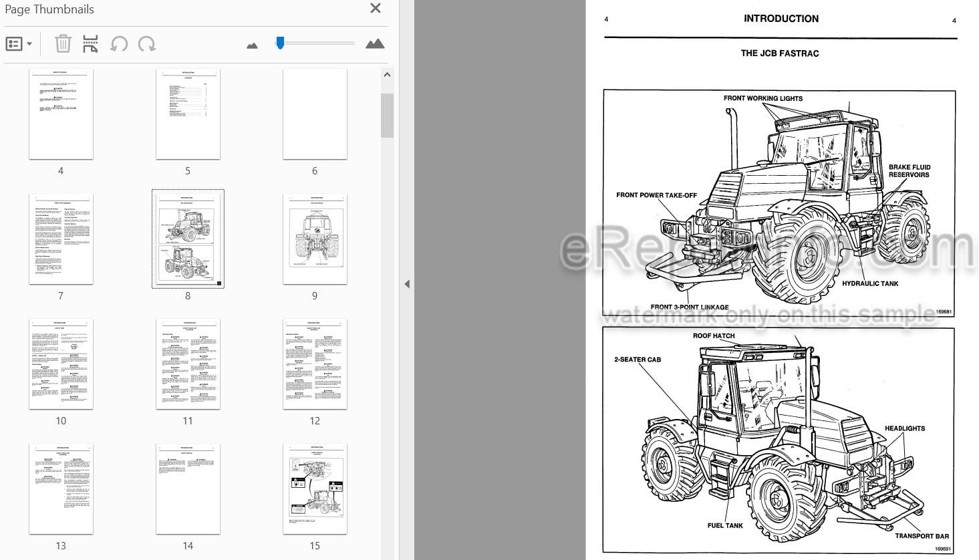Reduce thumbnail size with small mountain icon
The height and width of the screenshot is (560, 979).
tap(252, 45)
